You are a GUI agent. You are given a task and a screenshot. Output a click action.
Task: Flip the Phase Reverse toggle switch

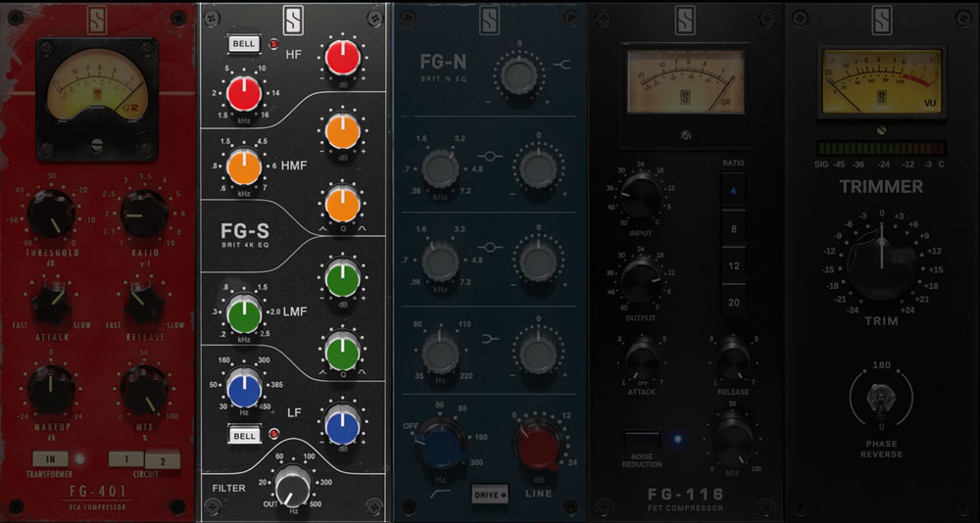point(881,398)
